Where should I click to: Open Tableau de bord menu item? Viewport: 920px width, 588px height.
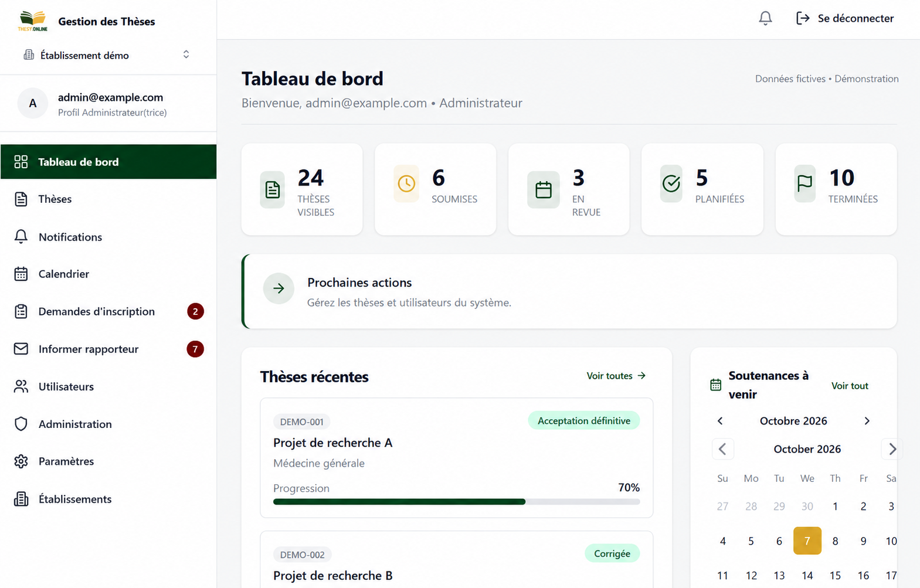tap(108, 162)
